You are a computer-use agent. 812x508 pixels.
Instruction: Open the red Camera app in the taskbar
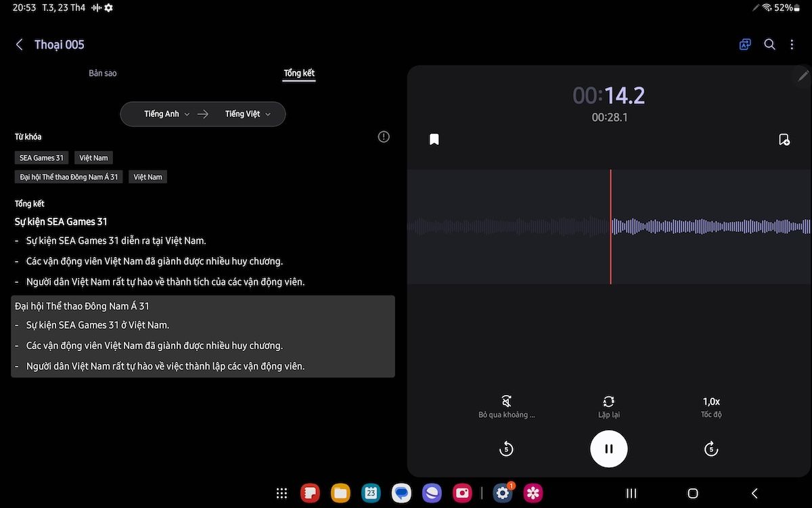point(462,493)
